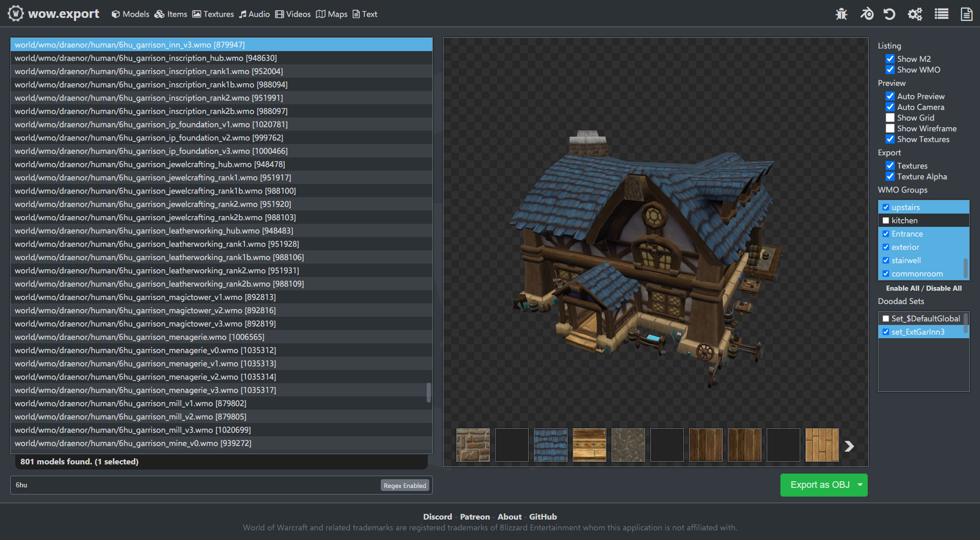Image resolution: width=980 pixels, height=540 pixels.
Task: Open the bug/dev tools icon
Action: point(841,14)
